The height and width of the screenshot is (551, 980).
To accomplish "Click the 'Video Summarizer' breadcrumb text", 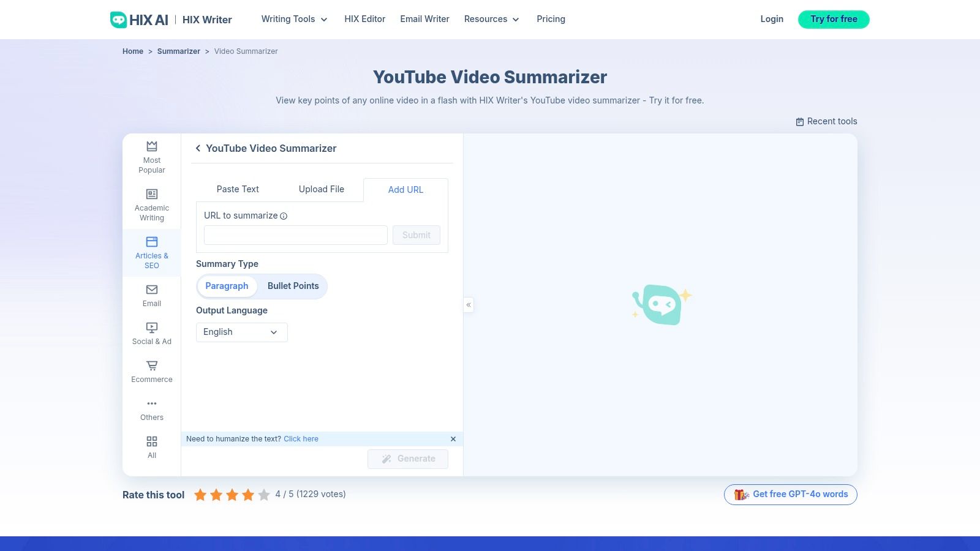I will [246, 51].
